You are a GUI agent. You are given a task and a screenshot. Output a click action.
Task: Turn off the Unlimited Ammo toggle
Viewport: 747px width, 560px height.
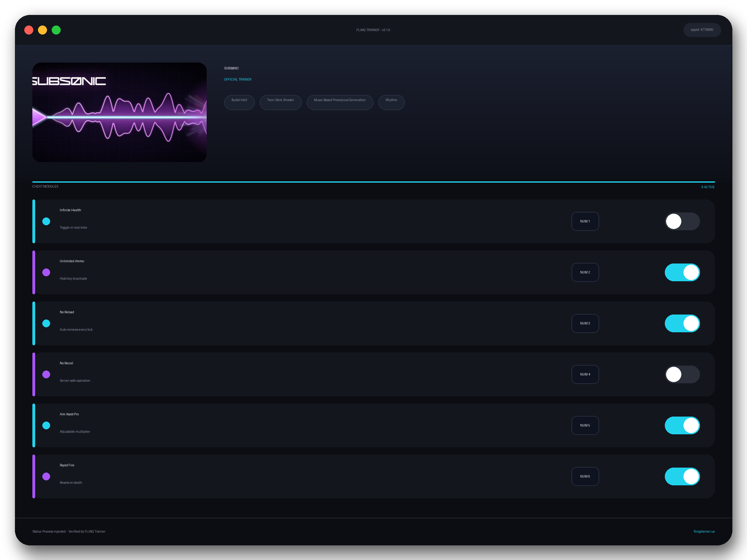point(682,273)
